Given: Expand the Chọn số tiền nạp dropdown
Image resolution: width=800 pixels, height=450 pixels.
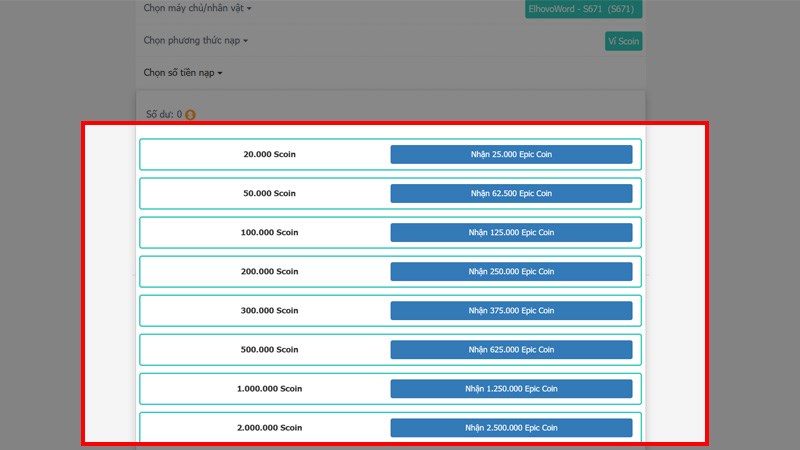Looking at the screenshot, I should pos(183,72).
